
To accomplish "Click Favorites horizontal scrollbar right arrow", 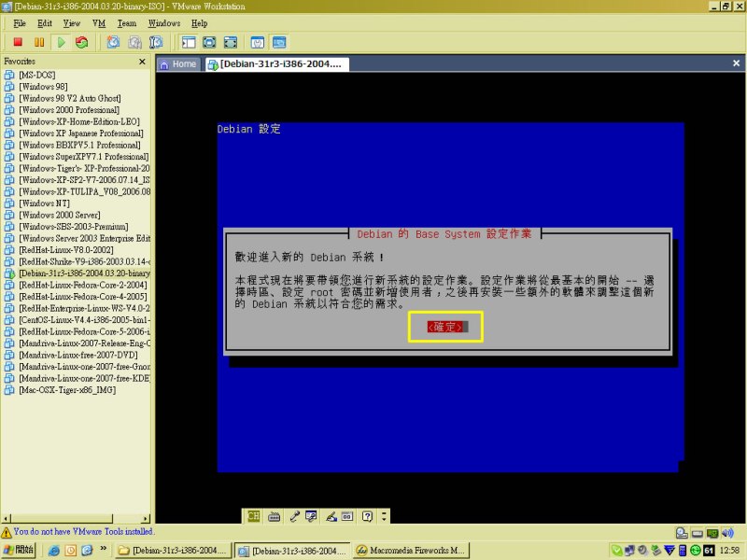I will pos(146,519).
